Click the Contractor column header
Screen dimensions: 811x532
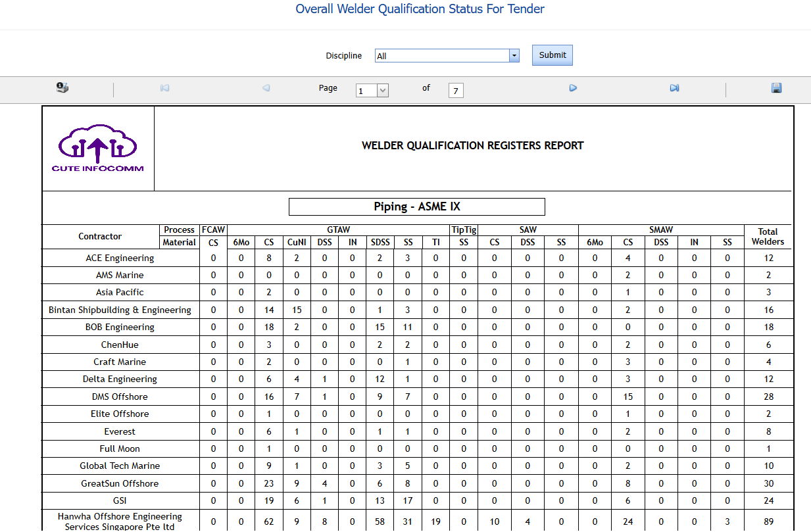pyautogui.click(x=100, y=236)
